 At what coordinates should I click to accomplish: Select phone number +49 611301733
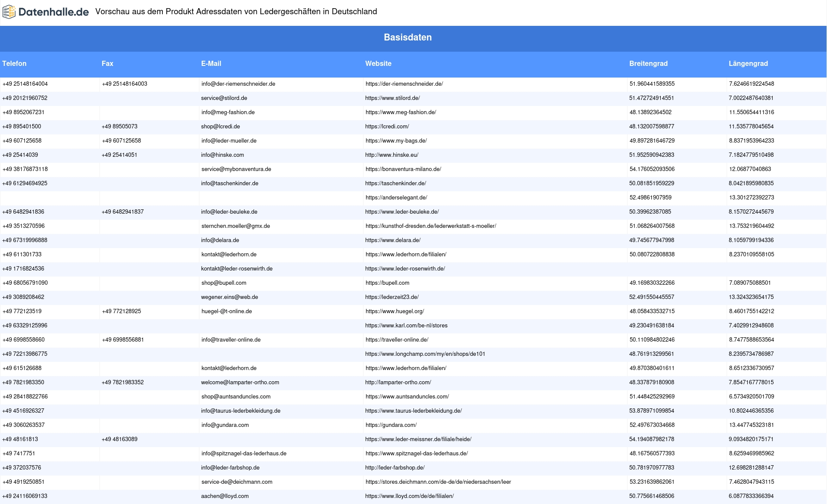(22, 255)
